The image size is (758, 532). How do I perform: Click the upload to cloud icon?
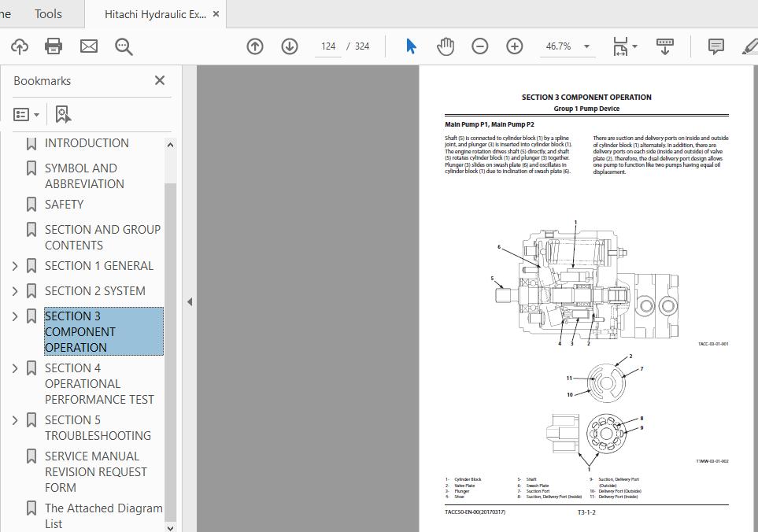coord(20,46)
